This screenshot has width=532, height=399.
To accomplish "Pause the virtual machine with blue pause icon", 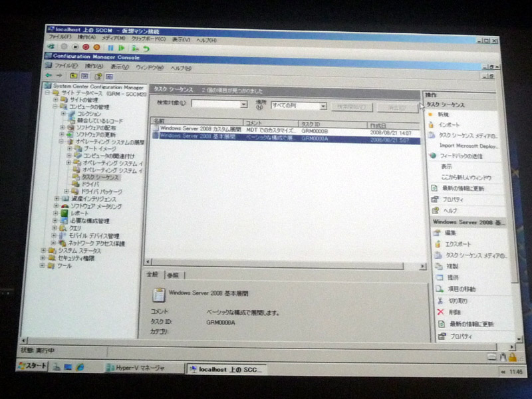I will coord(110,48).
